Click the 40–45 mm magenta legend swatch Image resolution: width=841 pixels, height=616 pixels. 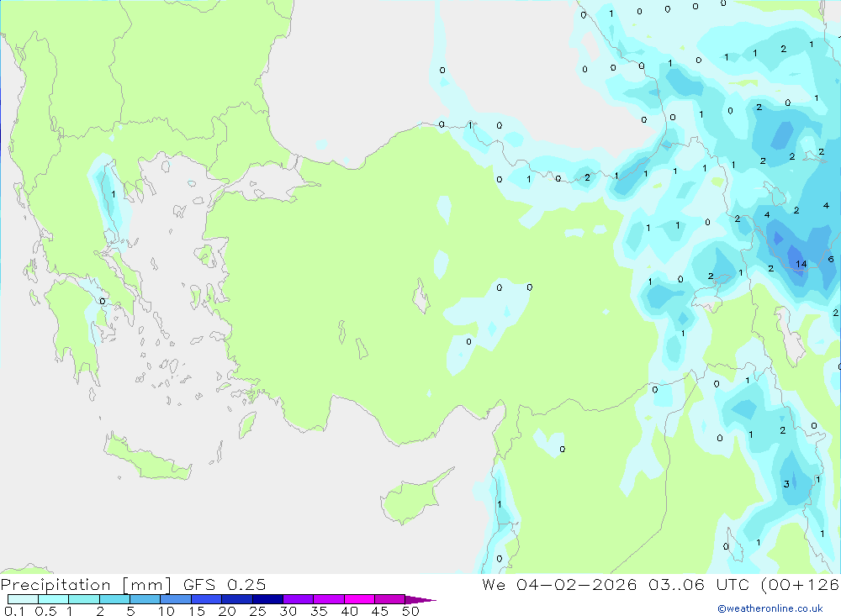pos(359,599)
